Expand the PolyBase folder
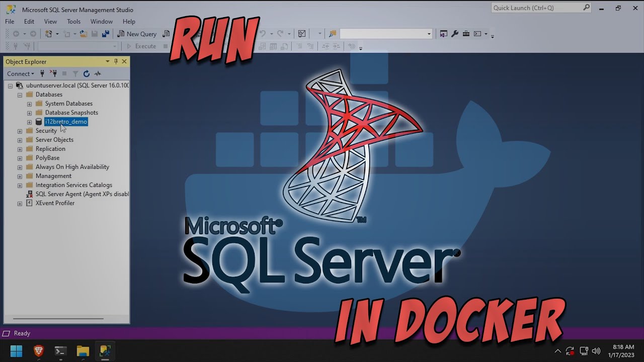The width and height of the screenshot is (644, 362). point(20,158)
